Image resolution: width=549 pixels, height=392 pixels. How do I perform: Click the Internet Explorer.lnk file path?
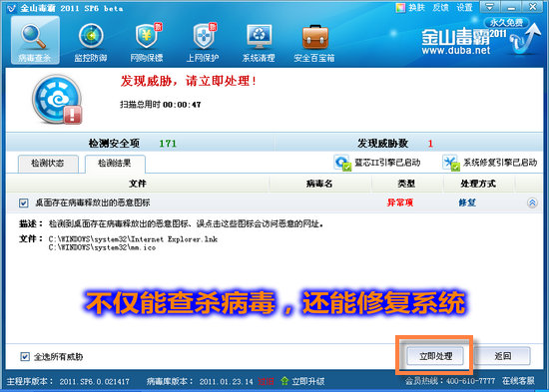pos(133,239)
